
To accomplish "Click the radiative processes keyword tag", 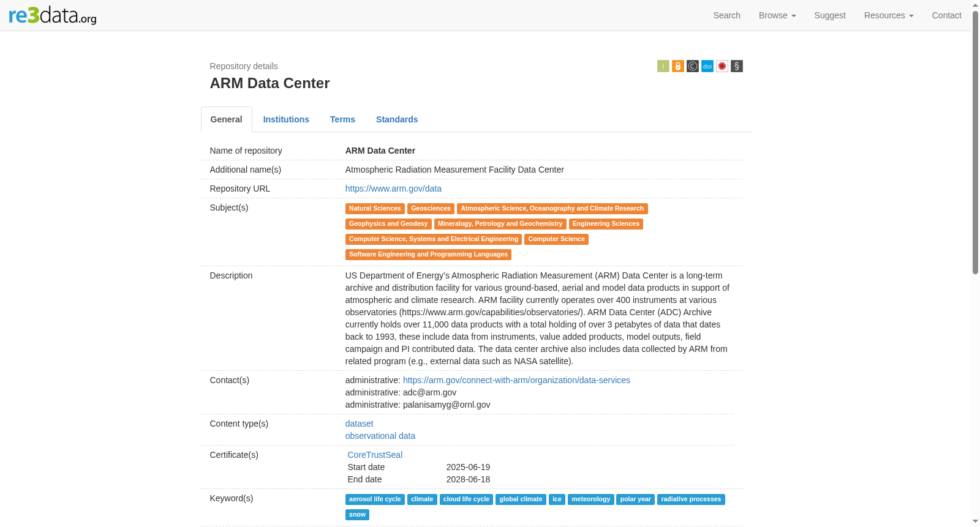I will tap(691, 499).
